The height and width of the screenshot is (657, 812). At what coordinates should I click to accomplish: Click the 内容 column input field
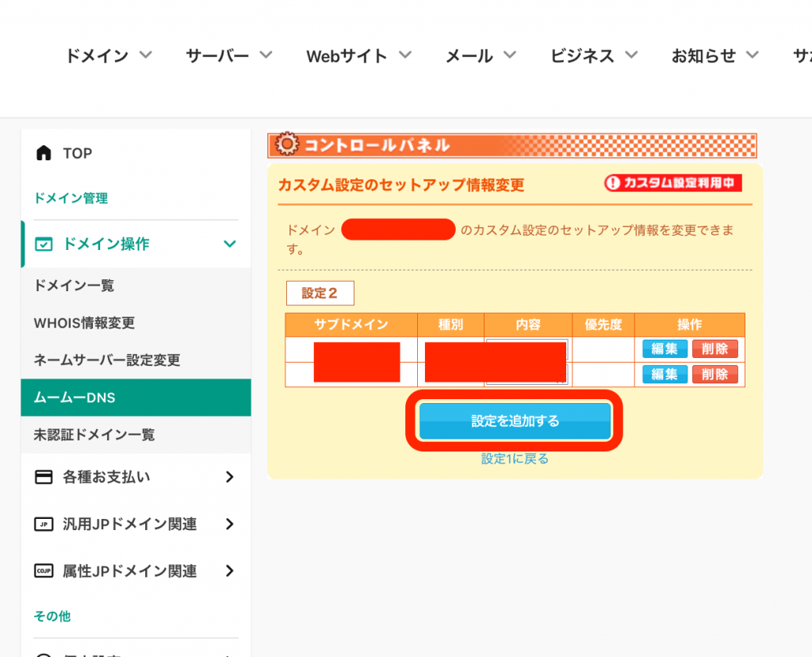[x=526, y=349]
